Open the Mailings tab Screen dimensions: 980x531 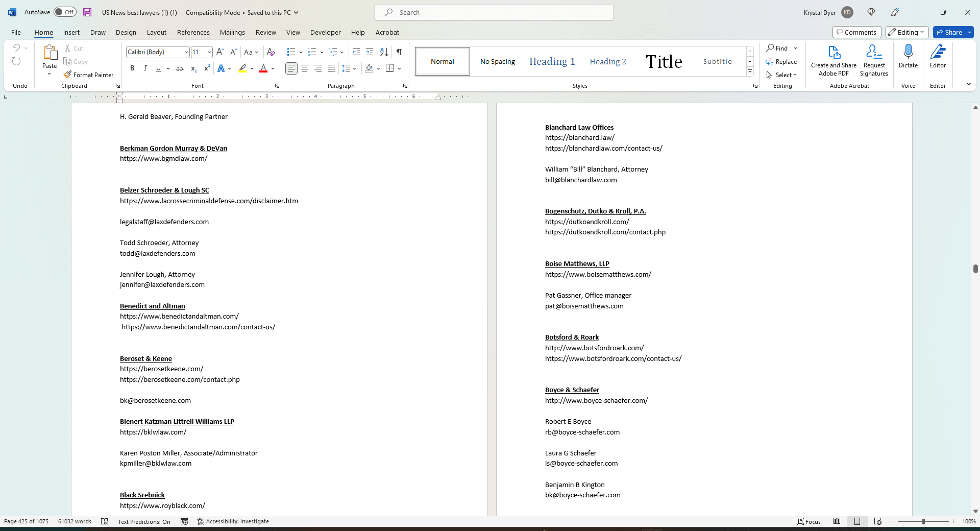[x=232, y=32]
